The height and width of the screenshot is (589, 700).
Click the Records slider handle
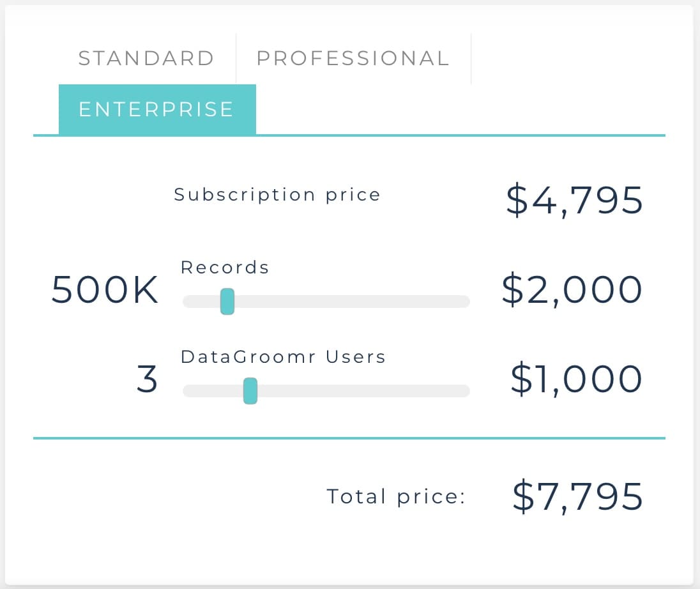pos(227,302)
